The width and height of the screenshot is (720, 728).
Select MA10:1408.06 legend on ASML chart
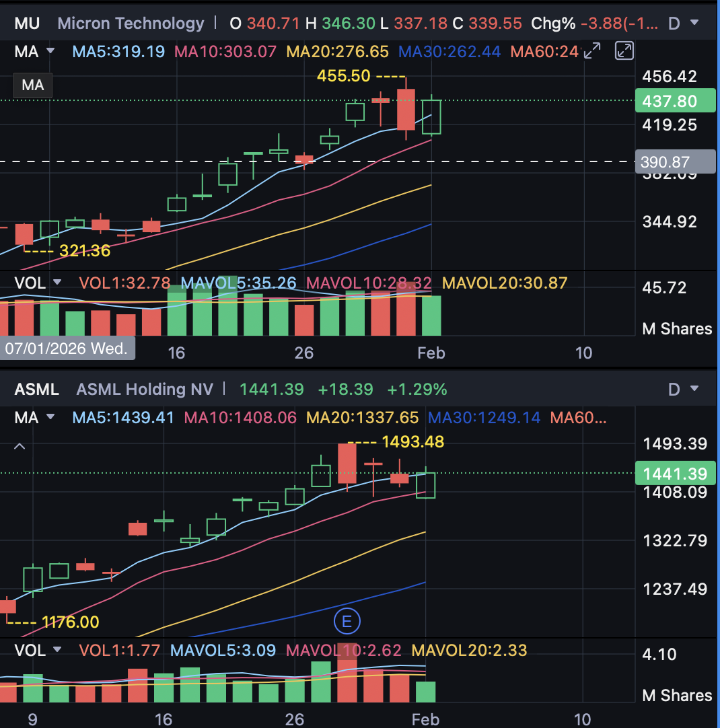(x=240, y=417)
